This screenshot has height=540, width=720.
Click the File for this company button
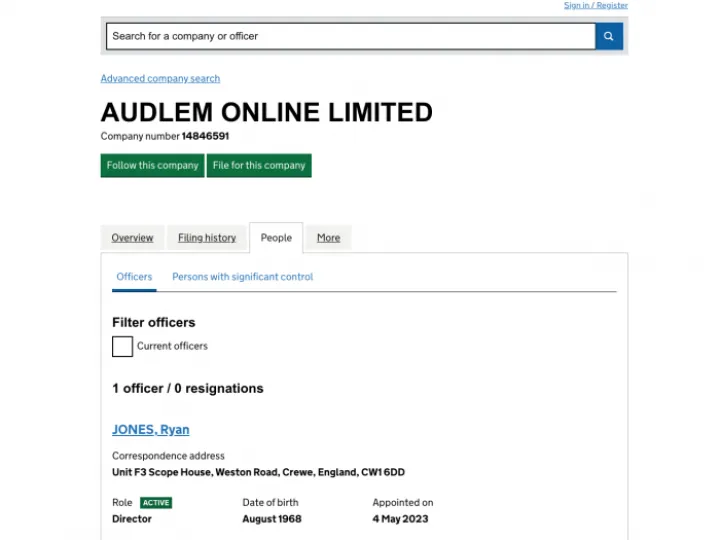(259, 165)
